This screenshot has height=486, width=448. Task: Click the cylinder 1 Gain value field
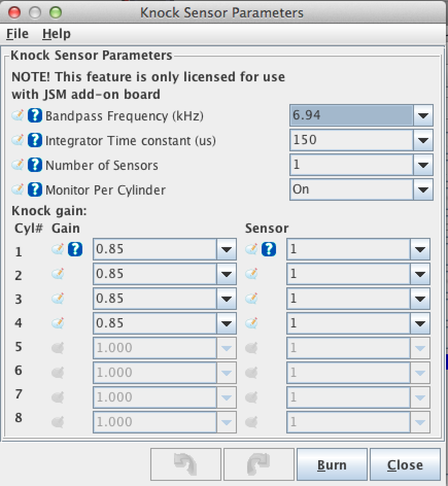[x=154, y=250]
